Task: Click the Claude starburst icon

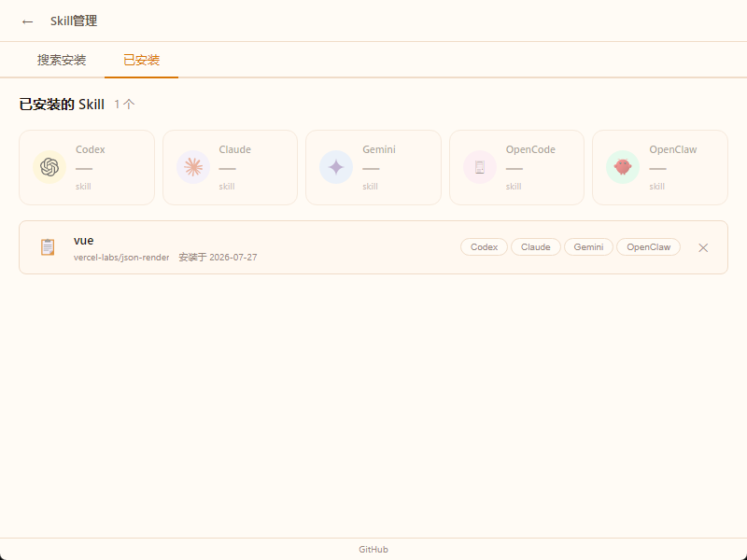Action: 193,167
